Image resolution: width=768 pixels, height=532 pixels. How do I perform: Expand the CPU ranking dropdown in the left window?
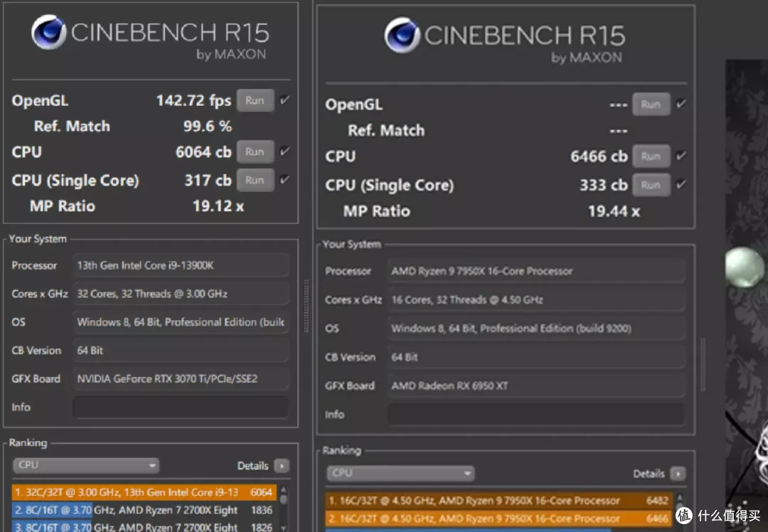pyautogui.click(x=86, y=465)
